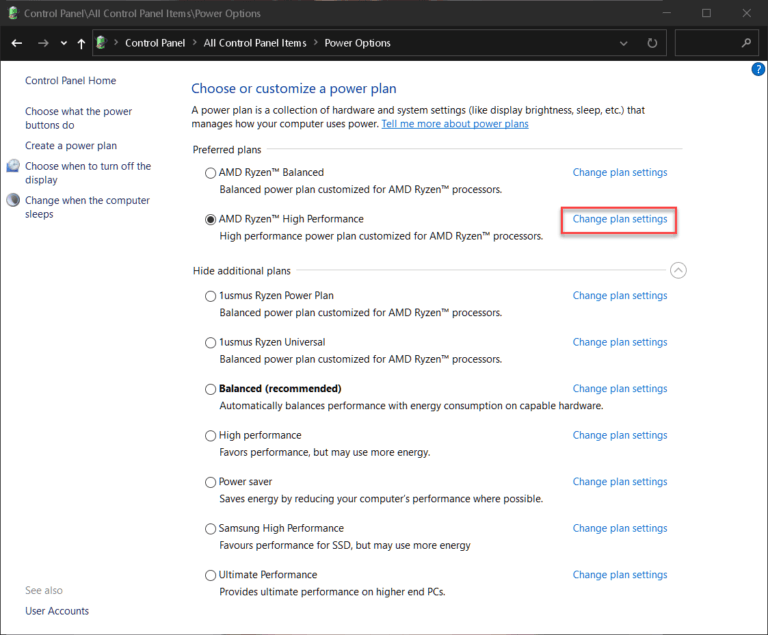Click the moon icon beside computer sleeps

pos(13,200)
